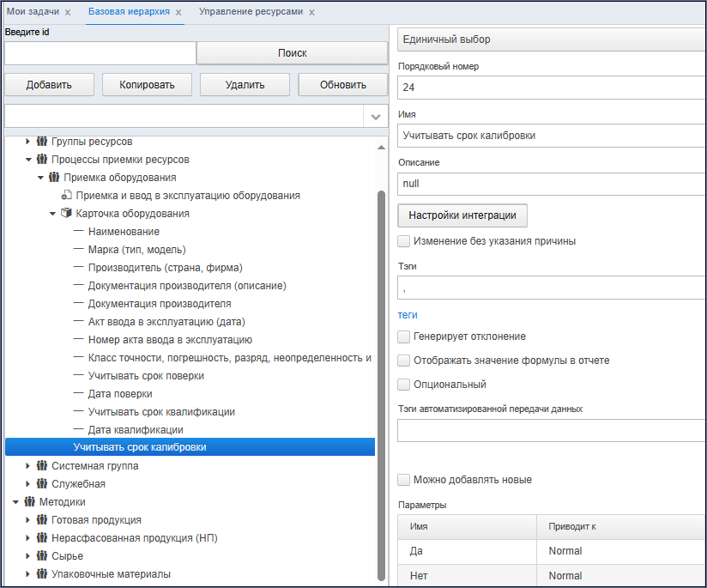Collapse the Карточка оборудования node
The width and height of the screenshot is (707, 588).
[52, 214]
